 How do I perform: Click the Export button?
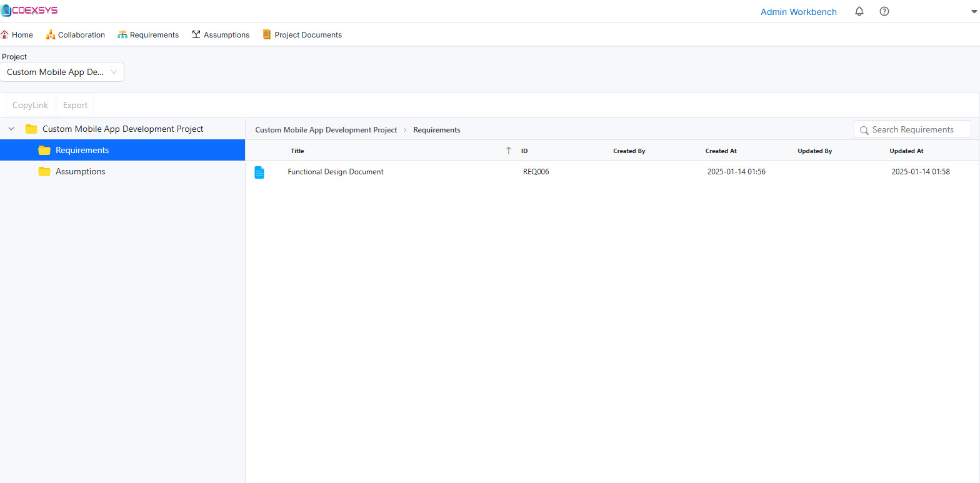[x=75, y=105]
